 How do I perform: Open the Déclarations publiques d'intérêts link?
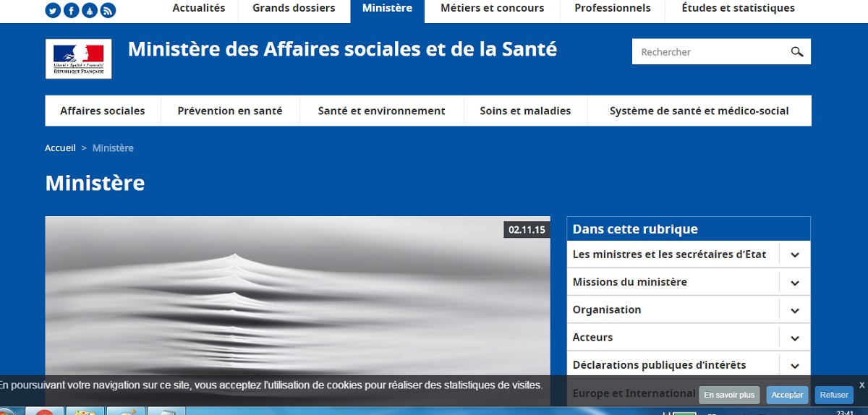pyautogui.click(x=660, y=365)
